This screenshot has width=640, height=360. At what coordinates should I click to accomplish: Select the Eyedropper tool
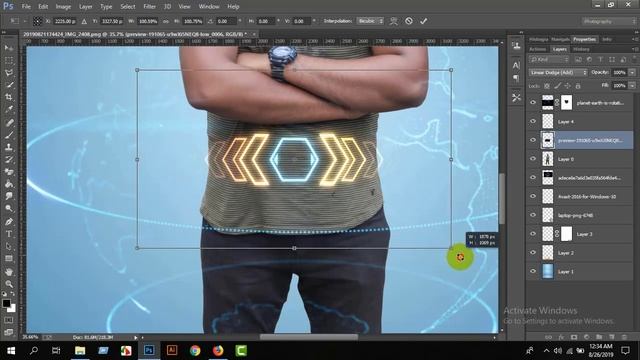click(9, 109)
